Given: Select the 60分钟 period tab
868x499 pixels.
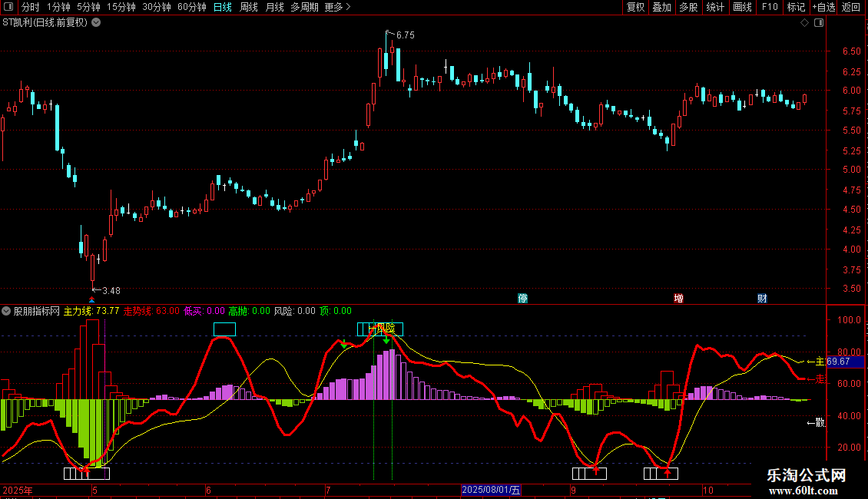Looking at the screenshot, I should (x=191, y=8).
